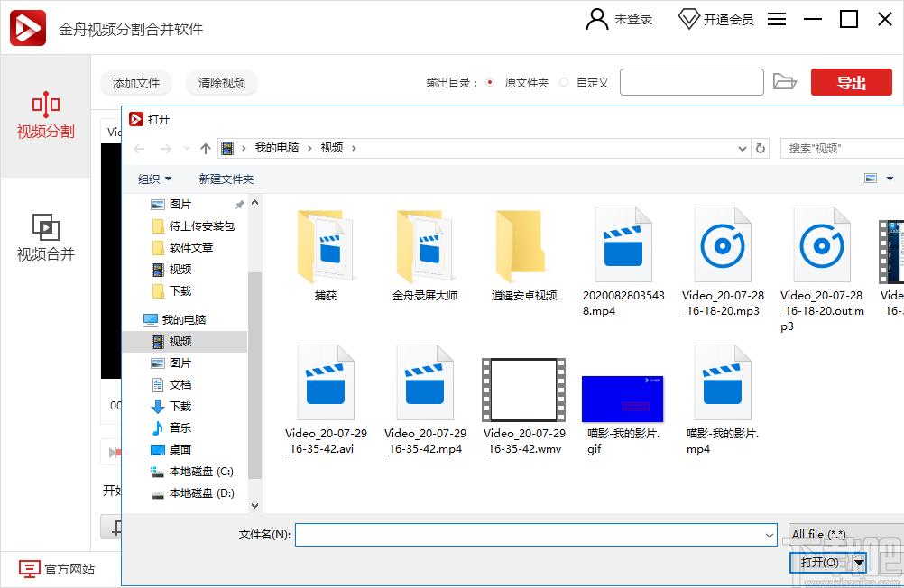This screenshot has width=904, height=588.
Task: Click the 打开(O) open button
Action: 820,562
